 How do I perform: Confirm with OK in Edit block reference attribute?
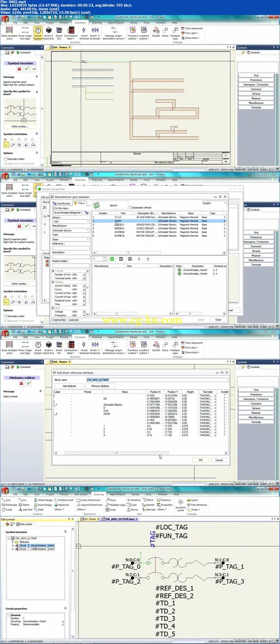point(200,460)
